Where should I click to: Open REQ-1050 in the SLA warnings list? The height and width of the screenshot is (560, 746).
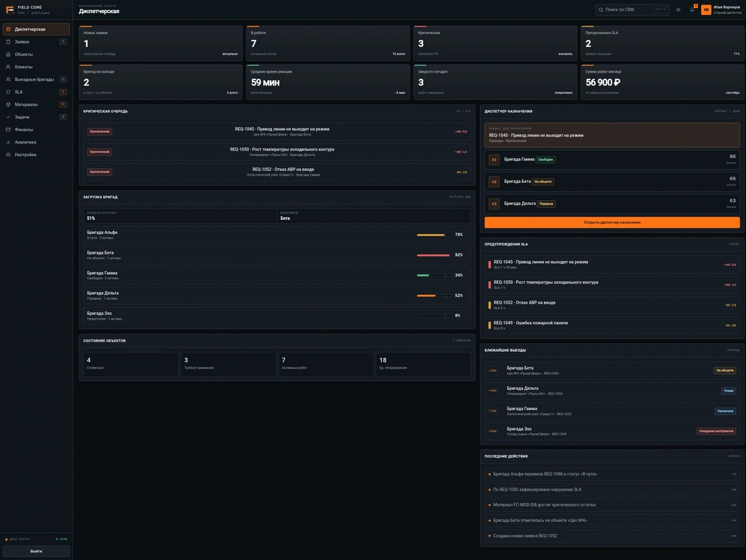612,285
